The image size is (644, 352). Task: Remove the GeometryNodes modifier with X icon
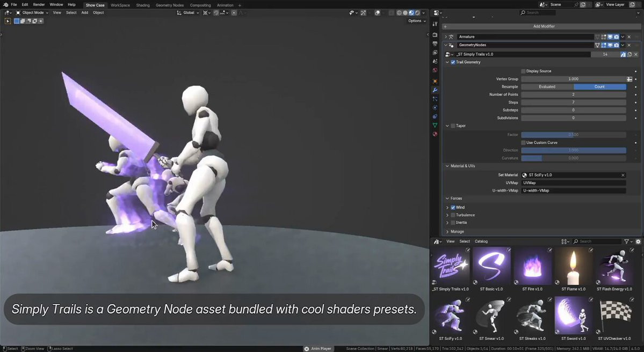tap(629, 45)
